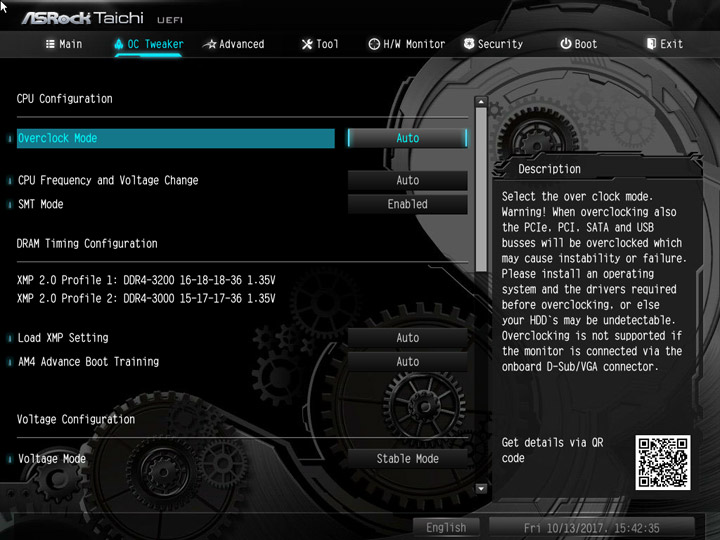Screen dimensions: 720x540
Task: Open CPU Frequency and Voltage Change dropdown
Action: coord(407,180)
